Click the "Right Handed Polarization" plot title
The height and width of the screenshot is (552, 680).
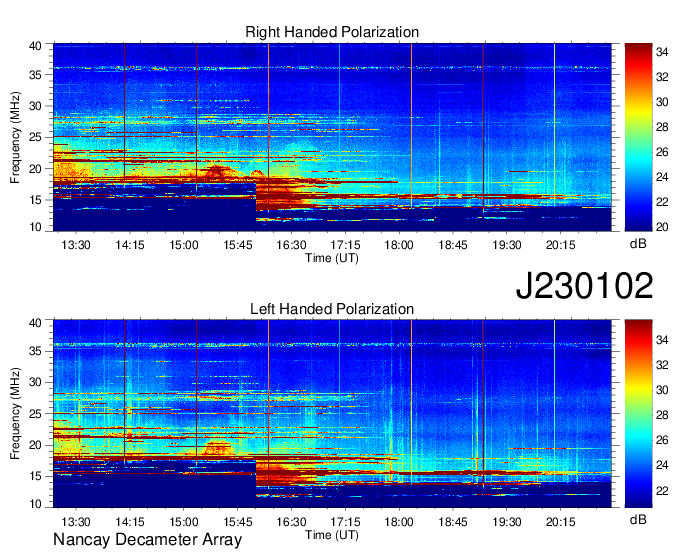click(332, 32)
